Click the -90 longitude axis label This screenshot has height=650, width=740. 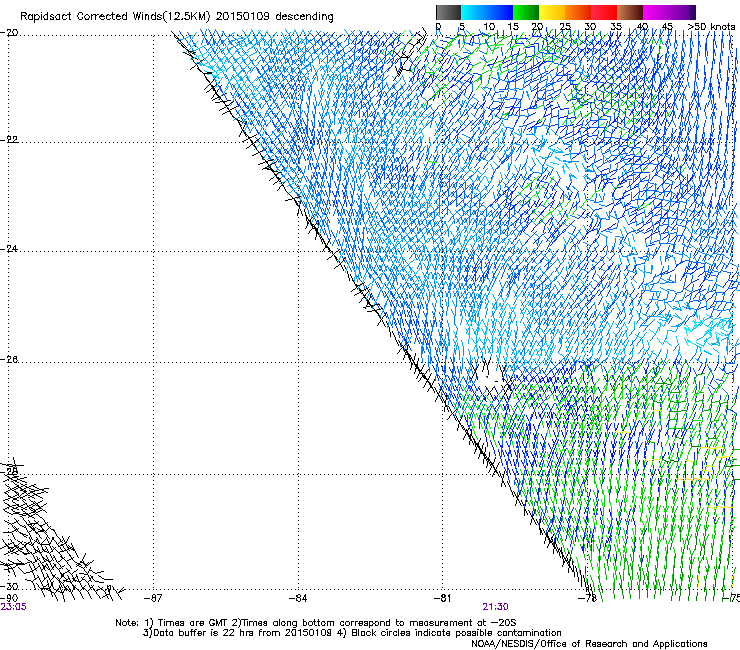(x=9, y=598)
